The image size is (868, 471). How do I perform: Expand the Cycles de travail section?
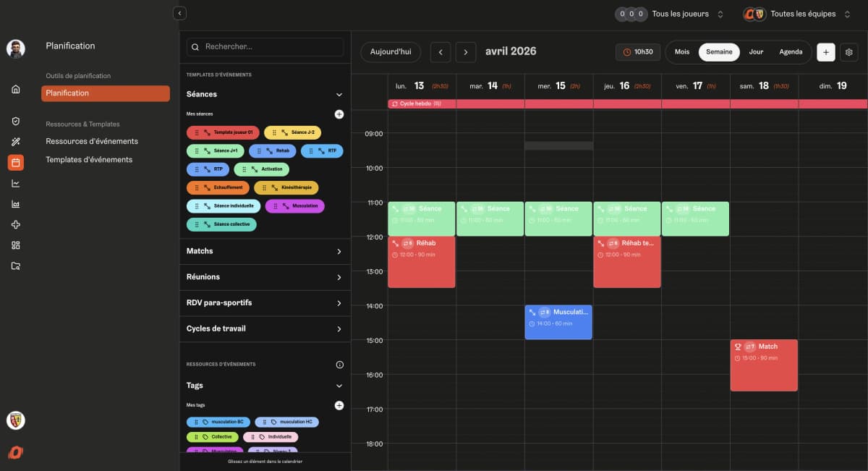click(x=339, y=329)
